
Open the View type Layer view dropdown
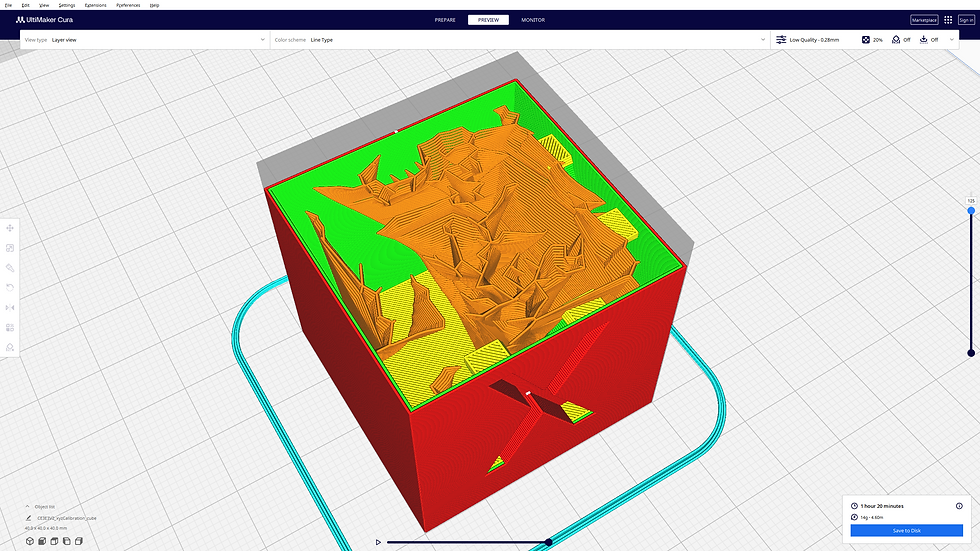145,40
